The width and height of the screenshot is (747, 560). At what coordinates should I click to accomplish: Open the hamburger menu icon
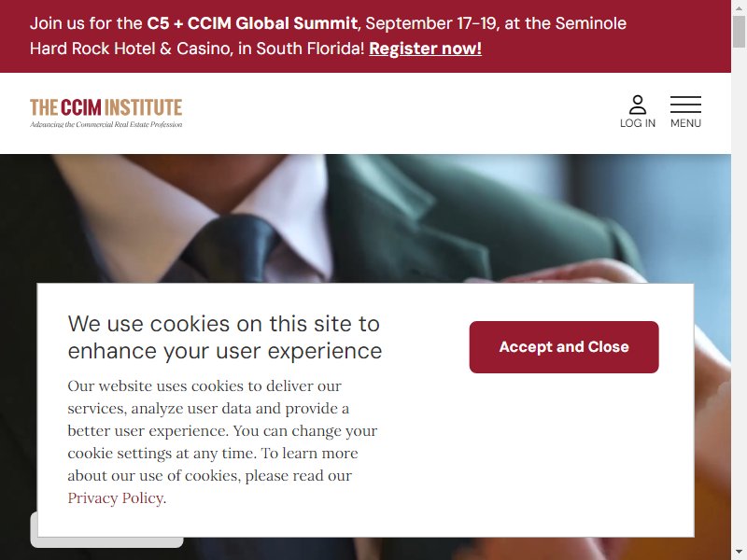(685, 105)
